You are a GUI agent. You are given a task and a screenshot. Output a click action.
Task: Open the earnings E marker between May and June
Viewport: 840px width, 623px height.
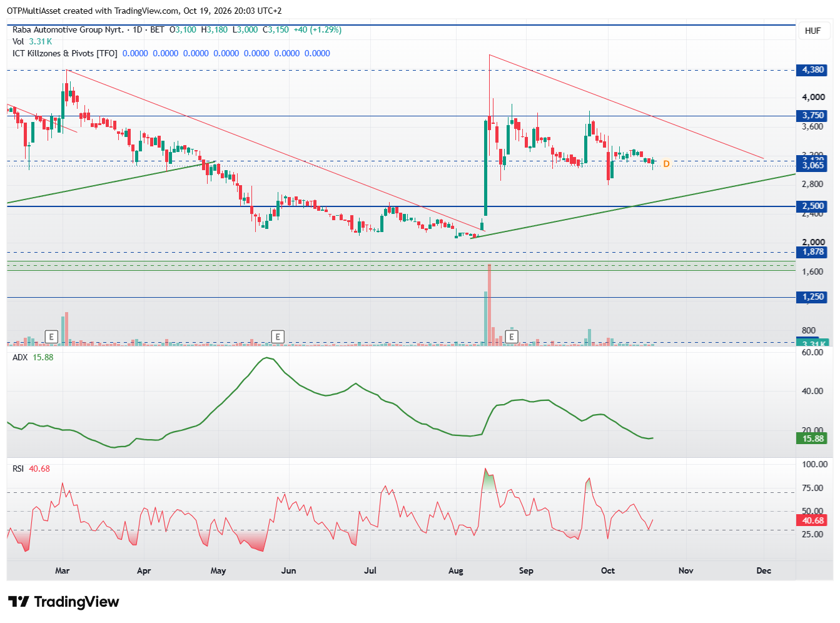[277, 337]
